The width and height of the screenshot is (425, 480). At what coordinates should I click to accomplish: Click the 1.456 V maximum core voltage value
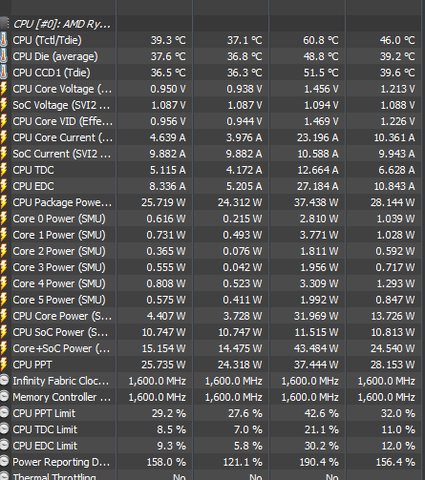321,89
